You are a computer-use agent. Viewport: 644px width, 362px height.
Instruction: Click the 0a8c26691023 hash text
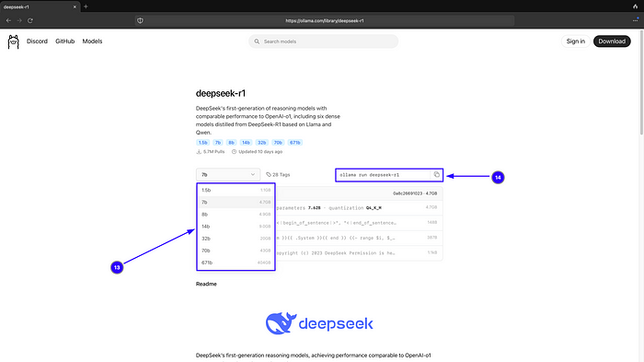(408, 193)
